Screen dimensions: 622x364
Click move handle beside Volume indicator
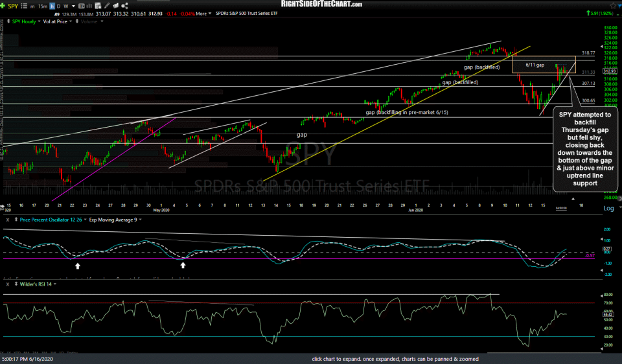pyautogui.click(x=77, y=21)
